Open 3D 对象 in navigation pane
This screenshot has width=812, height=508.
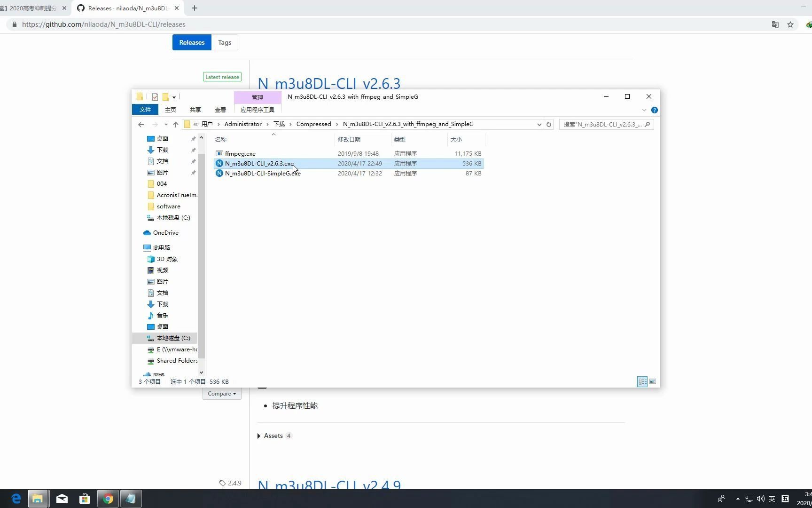click(x=167, y=259)
